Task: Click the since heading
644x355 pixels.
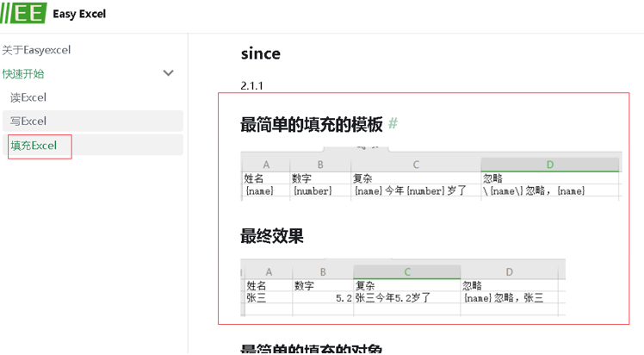Action: (x=261, y=53)
